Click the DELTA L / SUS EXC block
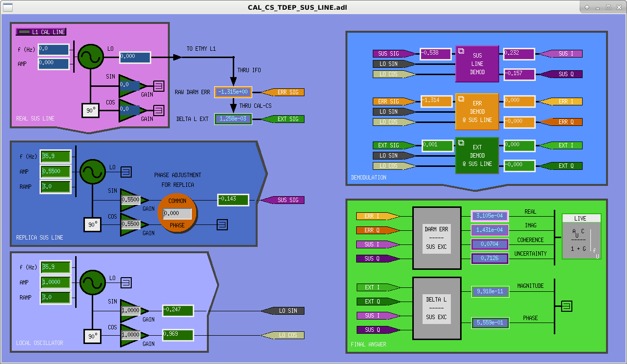The image size is (627, 364). click(x=437, y=308)
